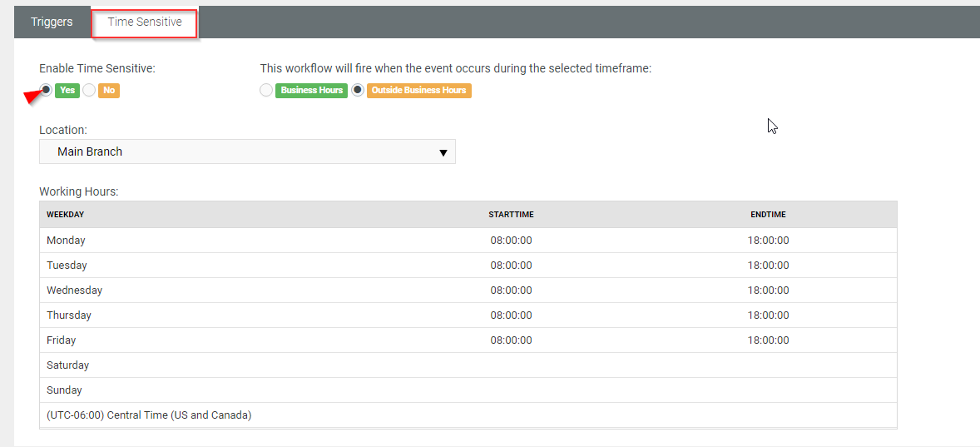Select the Sunday row weekday cell
Image resolution: width=980 pixels, height=447 pixels.
[x=64, y=390]
